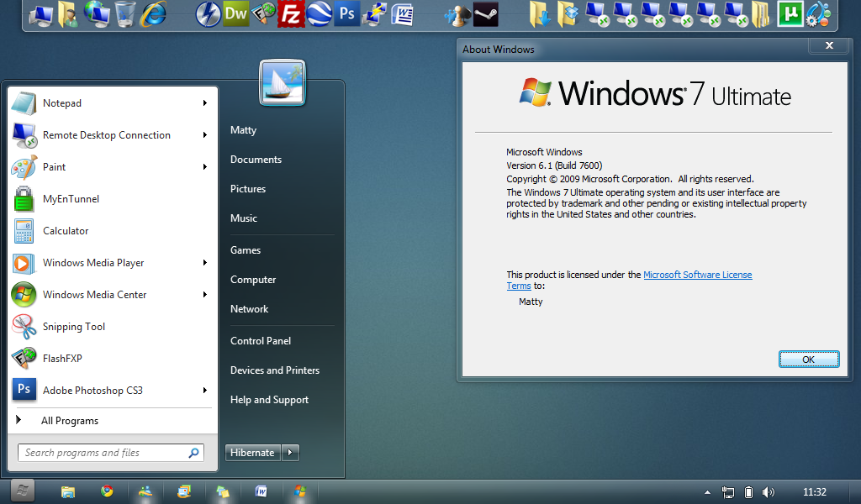Open the zipped folder icon in dock
Image resolution: width=861 pixels, height=504 pixels.
pyautogui.click(x=761, y=13)
